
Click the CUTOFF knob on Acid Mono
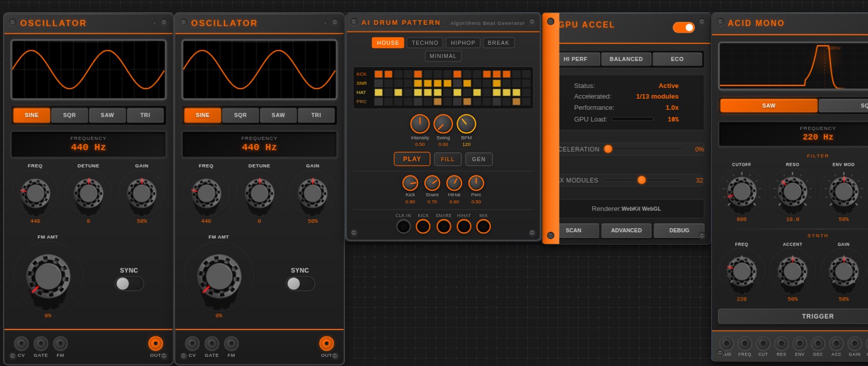[741, 192]
